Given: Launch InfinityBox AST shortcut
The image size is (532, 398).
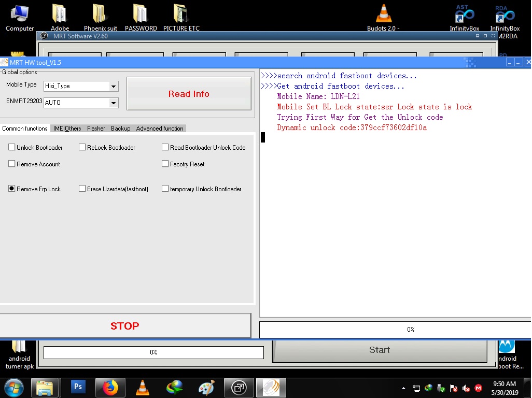Looking at the screenshot, I should 464,18.
